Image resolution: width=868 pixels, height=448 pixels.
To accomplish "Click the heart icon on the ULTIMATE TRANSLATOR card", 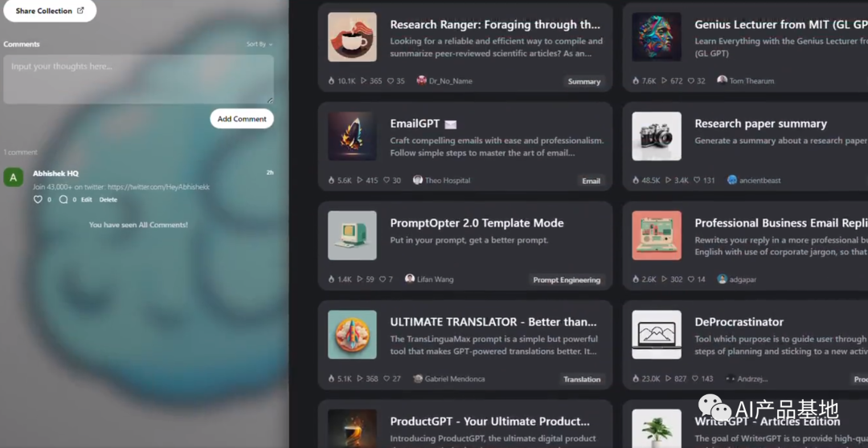I will tap(387, 379).
